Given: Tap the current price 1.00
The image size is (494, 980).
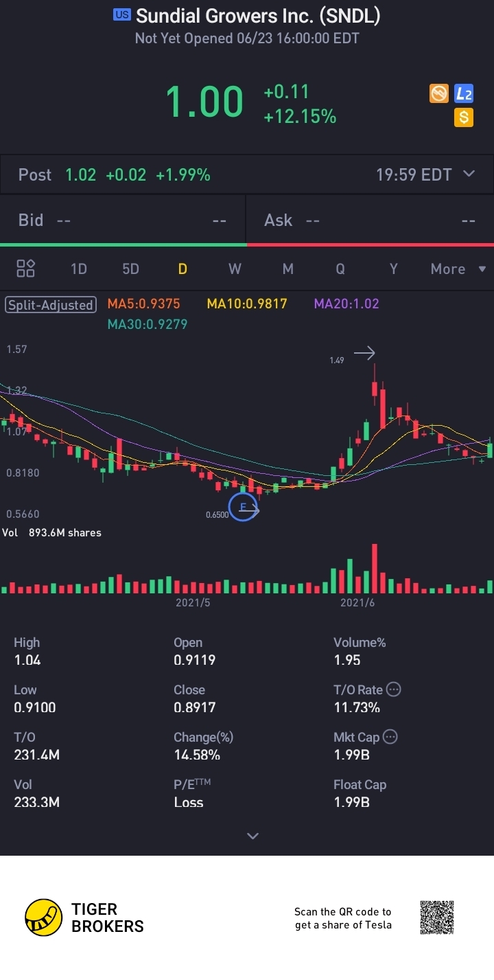Looking at the screenshot, I should coord(204,102).
